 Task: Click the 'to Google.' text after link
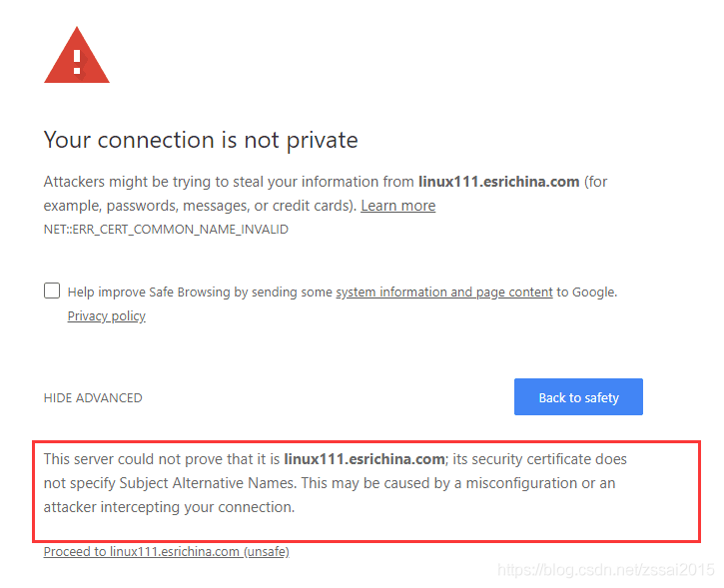click(587, 293)
